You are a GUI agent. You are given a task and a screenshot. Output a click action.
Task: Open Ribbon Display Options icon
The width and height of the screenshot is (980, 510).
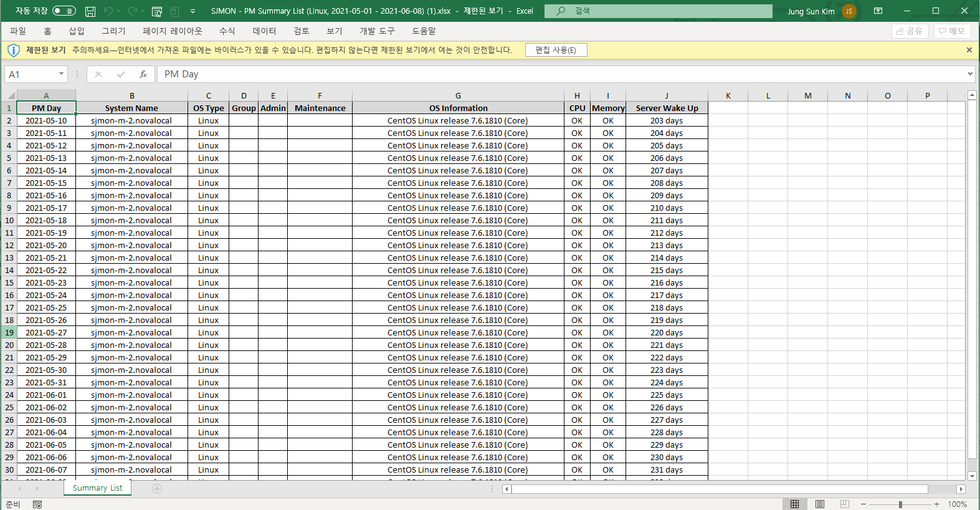click(x=878, y=11)
